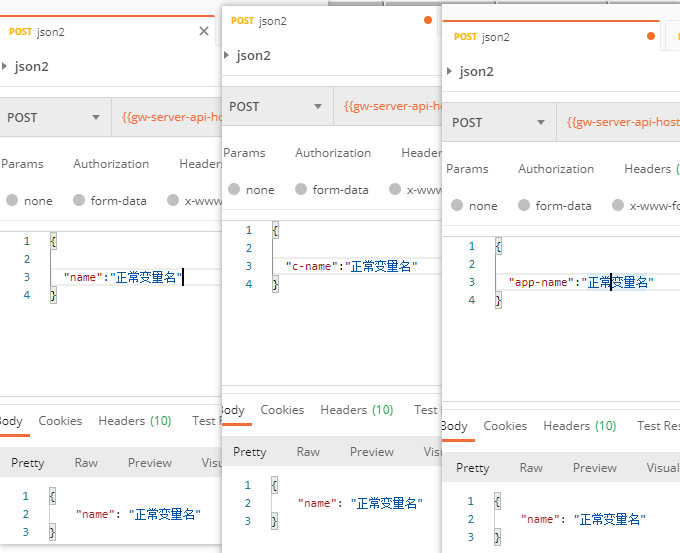Open Test Results tab in middle window
This screenshot has height=553, width=680.
428,410
